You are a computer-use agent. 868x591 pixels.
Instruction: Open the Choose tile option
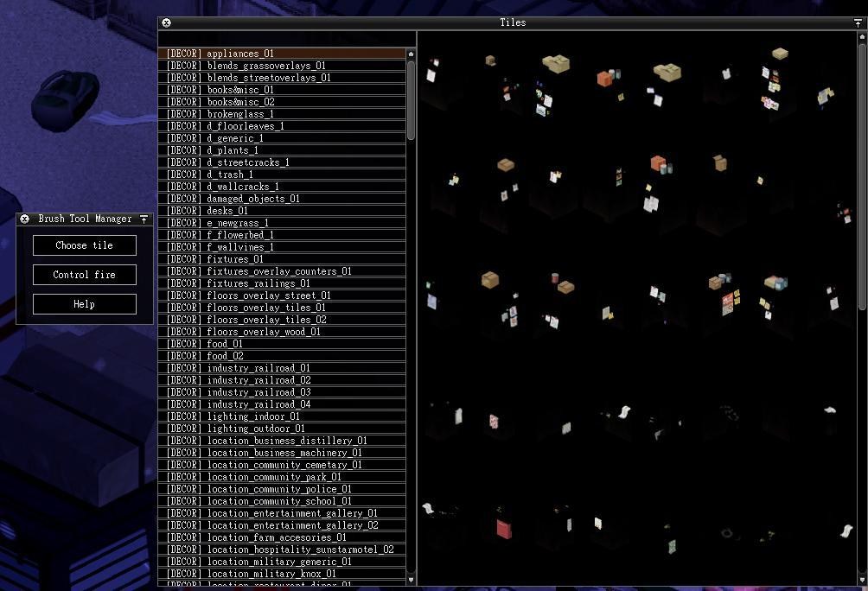click(x=85, y=245)
